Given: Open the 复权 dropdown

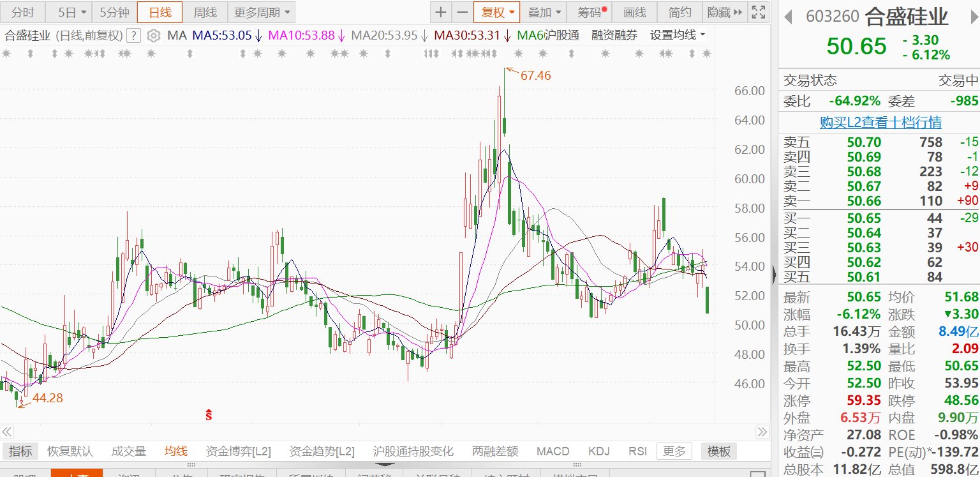Looking at the screenshot, I should pos(496,12).
